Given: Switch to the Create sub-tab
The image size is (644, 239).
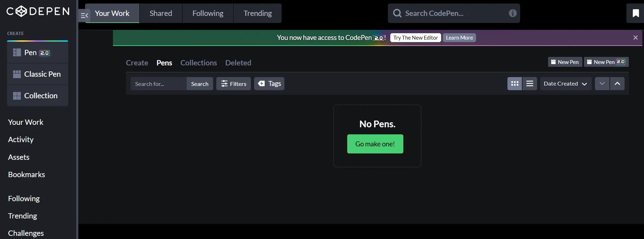Looking at the screenshot, I should pos(137,63).
